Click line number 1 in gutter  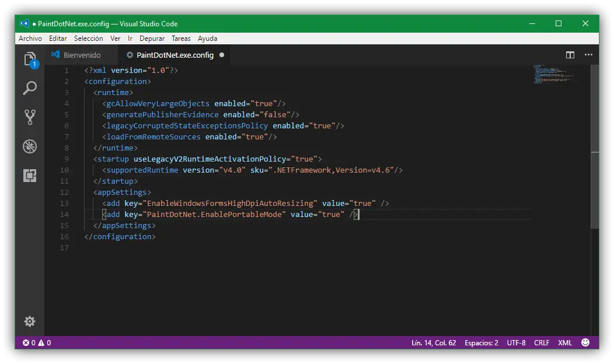[x=67, y=71]
